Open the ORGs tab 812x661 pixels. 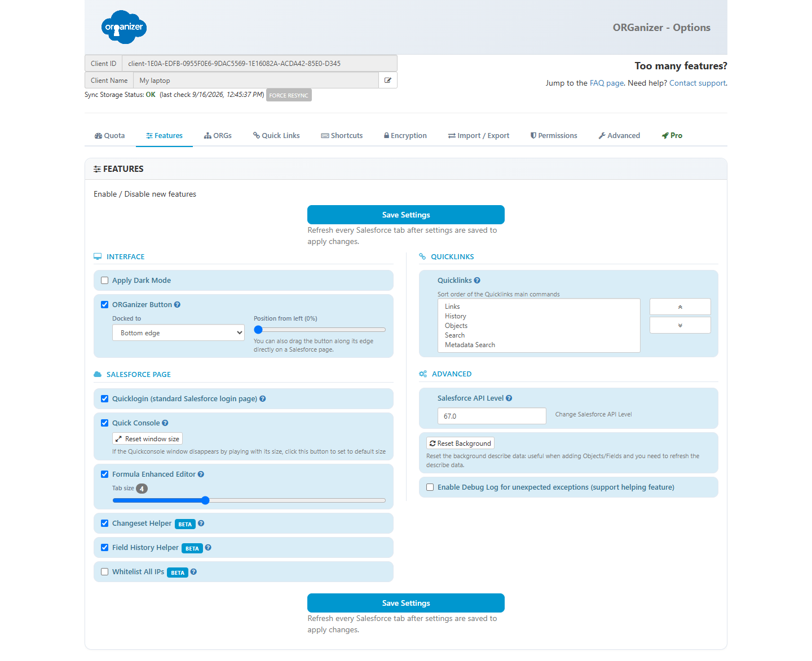(218, 136)
